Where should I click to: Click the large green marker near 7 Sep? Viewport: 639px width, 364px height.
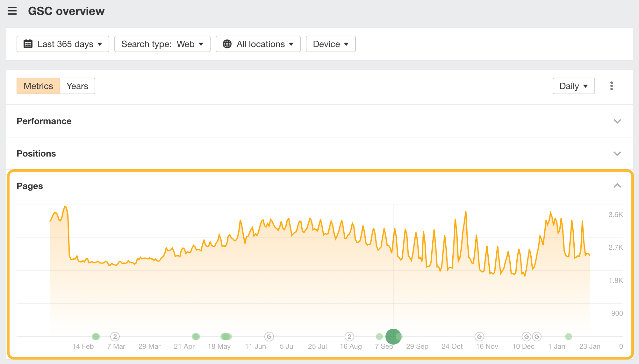[x=393, y=336]
